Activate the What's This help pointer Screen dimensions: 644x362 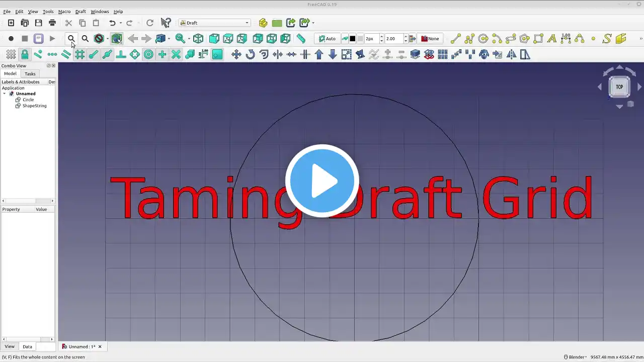pos(166,23)
